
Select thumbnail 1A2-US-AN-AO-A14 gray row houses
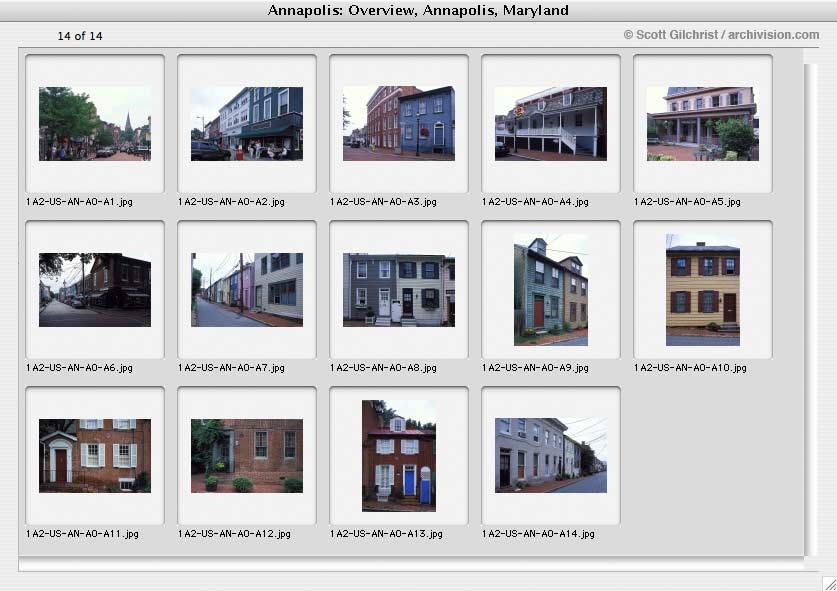[551, 456]
